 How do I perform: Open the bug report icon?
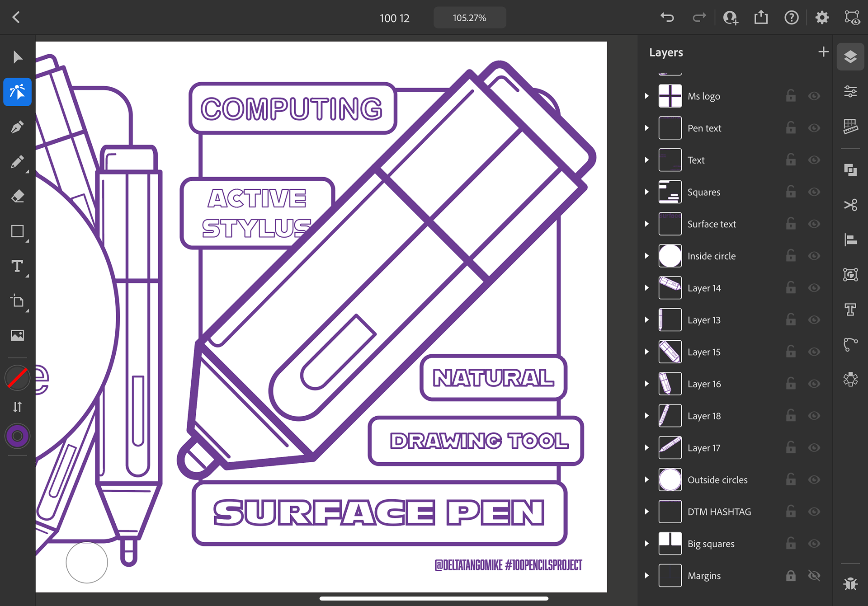tap(850, 583)
